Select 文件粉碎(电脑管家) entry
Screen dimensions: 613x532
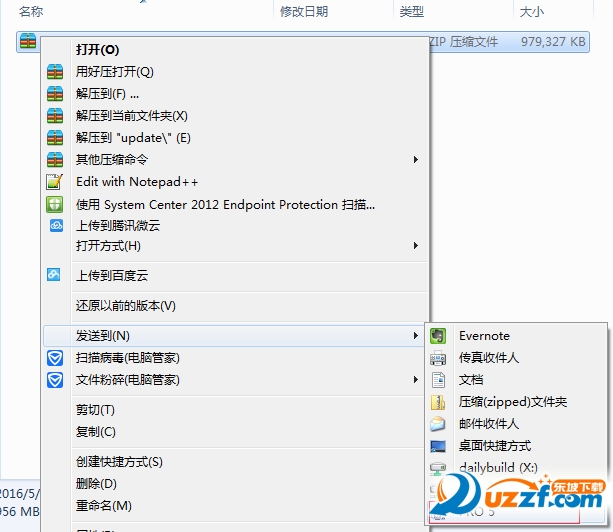tap(235, 380)
